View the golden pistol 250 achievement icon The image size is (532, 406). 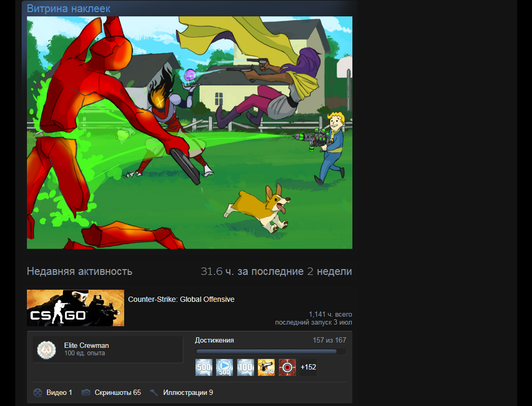(x=266, y=367)
